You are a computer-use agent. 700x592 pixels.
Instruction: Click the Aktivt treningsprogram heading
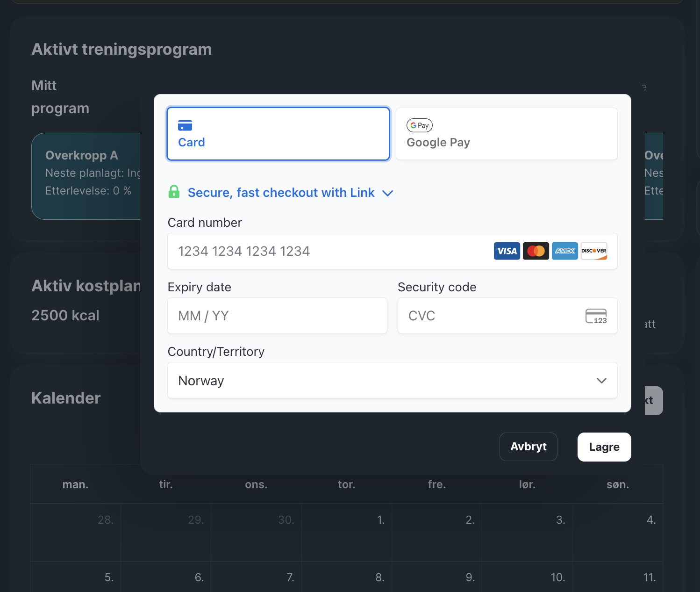(121, 49)
